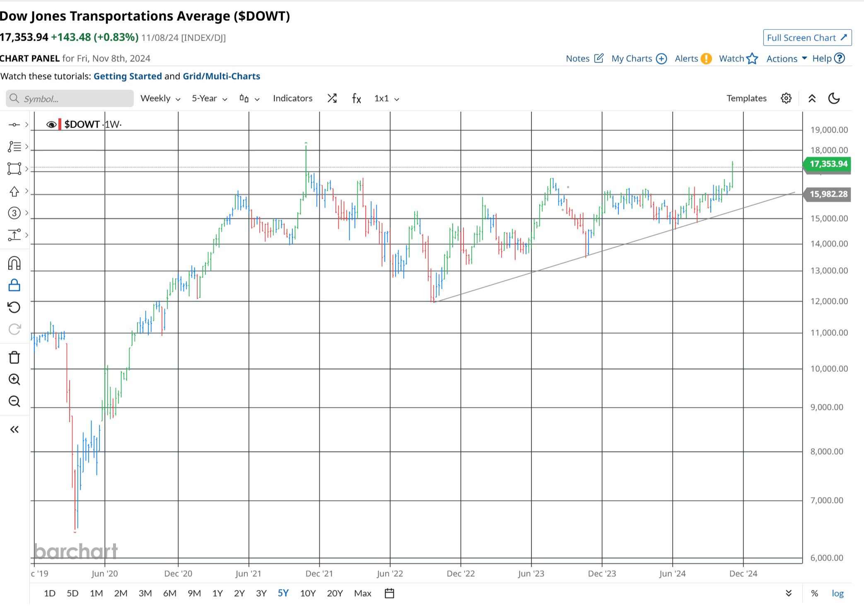
Task: Select the magnet snap tool
Action: click(14, 263)
